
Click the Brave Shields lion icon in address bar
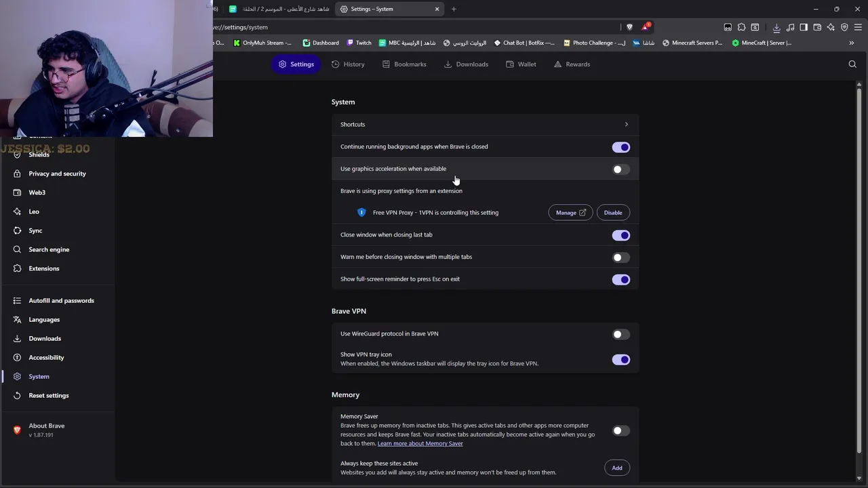tap(629, 27)
